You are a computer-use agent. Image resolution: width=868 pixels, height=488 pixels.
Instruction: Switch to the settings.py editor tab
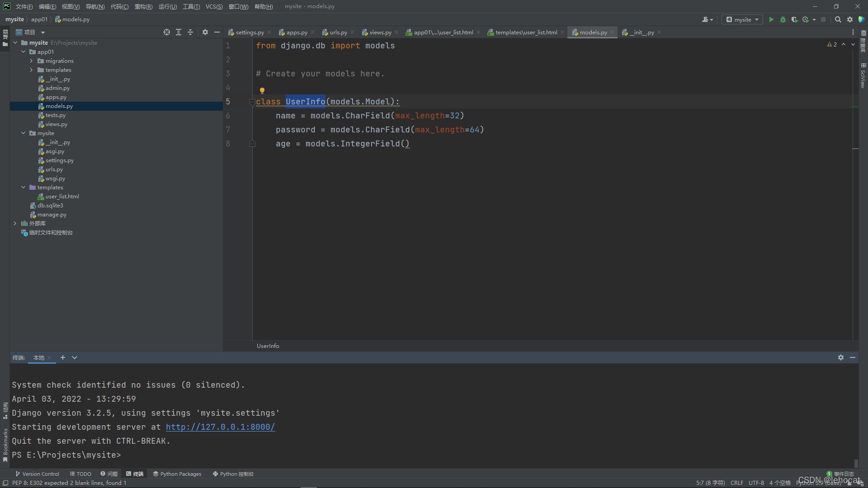pyautogui.click(x=249, y=33)
